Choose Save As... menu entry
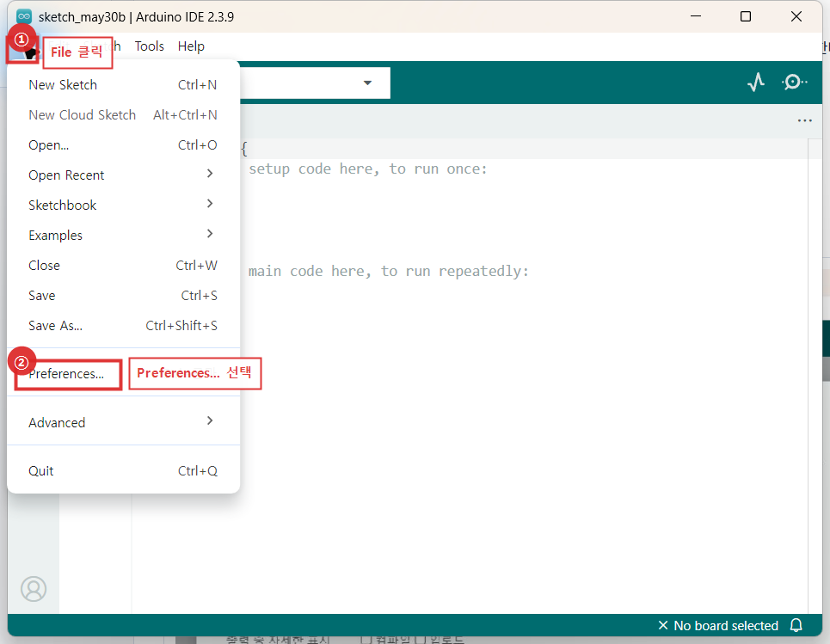Image resolution: width=830 pixels, height=644 pixels. click(x=123, y=326)
